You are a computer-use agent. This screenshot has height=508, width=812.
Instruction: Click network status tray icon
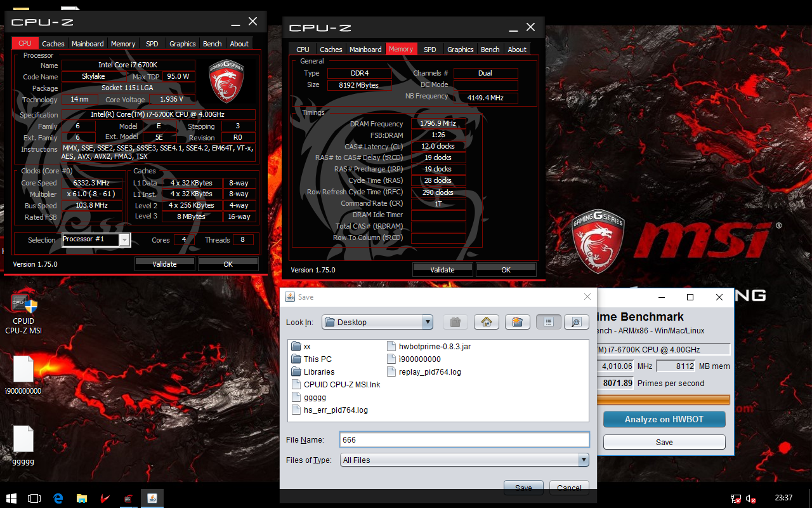(x=736, y=498)
